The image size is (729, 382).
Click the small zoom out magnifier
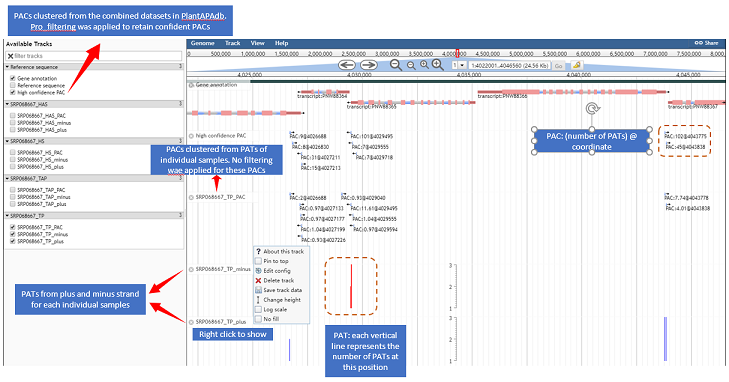click(x=411, y=66)
